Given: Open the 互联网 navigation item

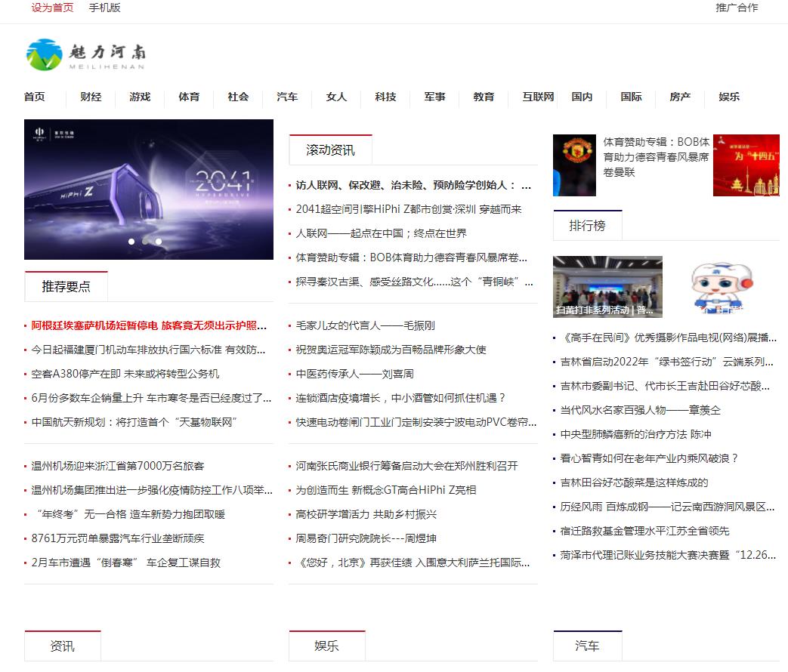Looking at the screenshot, I should 538,97.
